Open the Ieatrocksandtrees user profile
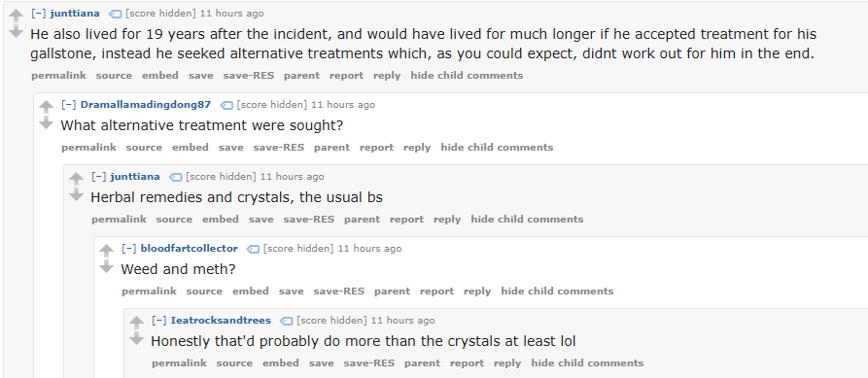 (x=221, y=320)
